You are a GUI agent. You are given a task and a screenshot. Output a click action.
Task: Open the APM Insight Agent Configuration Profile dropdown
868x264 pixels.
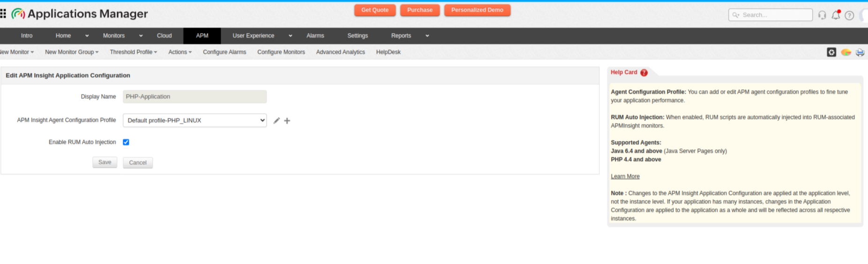[x=195, y=121]
